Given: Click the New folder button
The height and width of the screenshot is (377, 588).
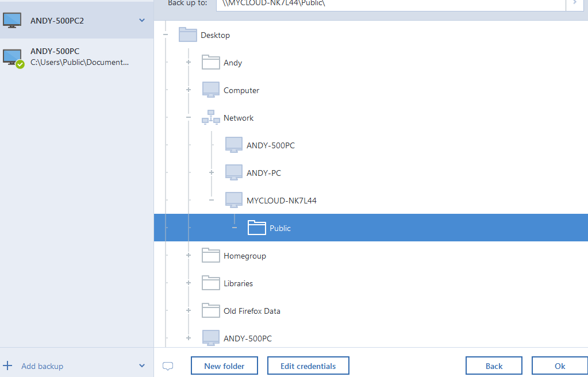Looking at the screenshot, I should tap(224, 366).
